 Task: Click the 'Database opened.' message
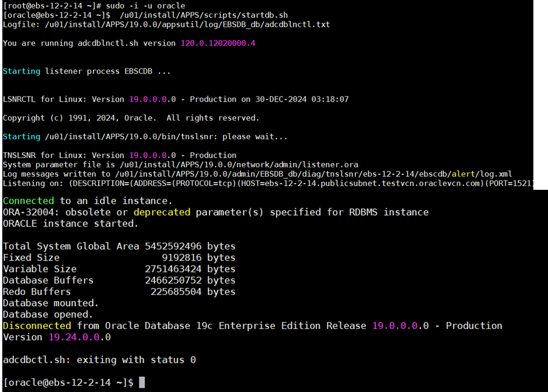pos(48,314)
